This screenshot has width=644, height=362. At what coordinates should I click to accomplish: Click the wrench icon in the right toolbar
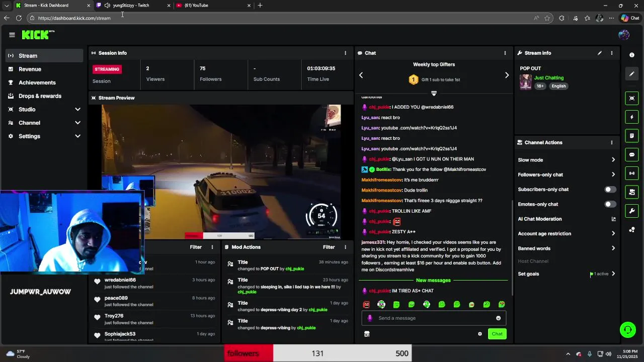point(632,211)
